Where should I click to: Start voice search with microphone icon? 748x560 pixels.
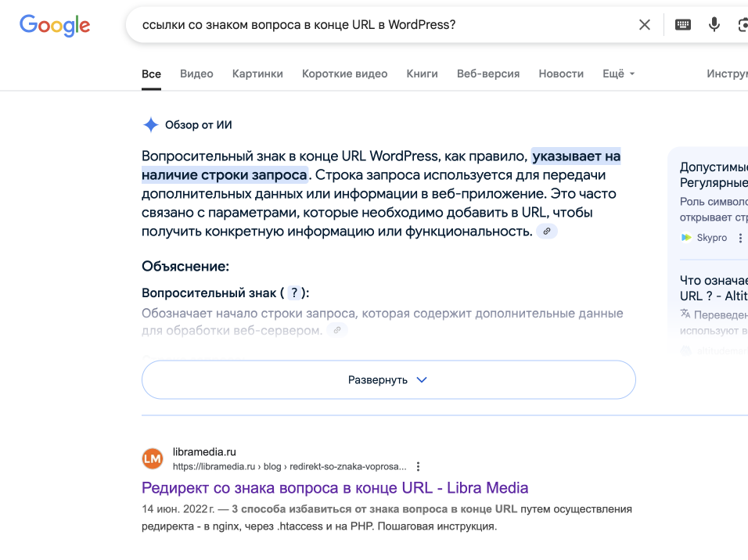714,24
